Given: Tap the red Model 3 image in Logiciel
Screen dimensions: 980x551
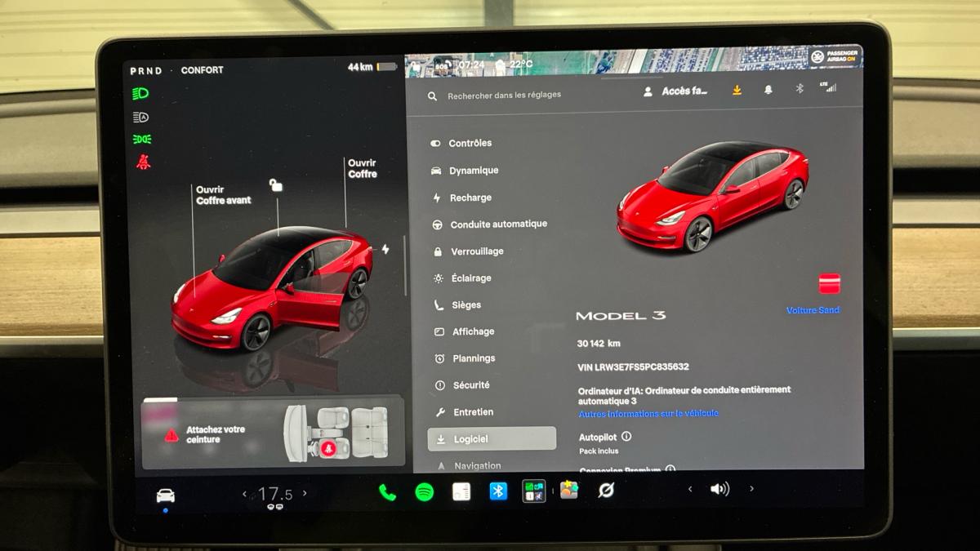Looking at the screenshot, I should [712, 196].
